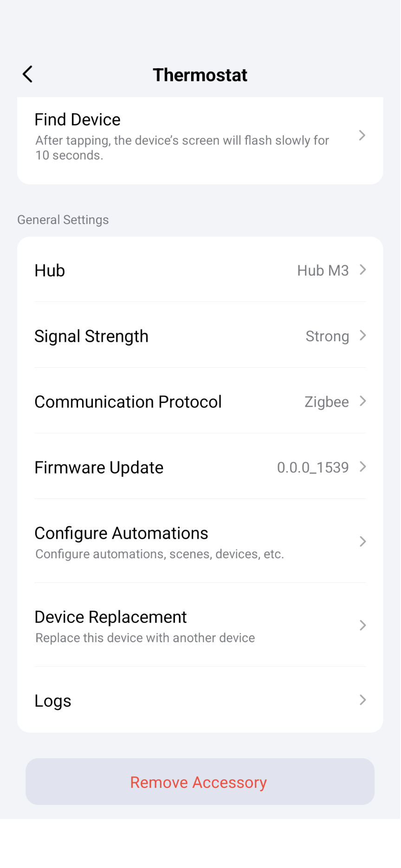The height and width of the screenshot is (868, 401).
Task: Tap the back arrow icon
Action: pos(28,74)
